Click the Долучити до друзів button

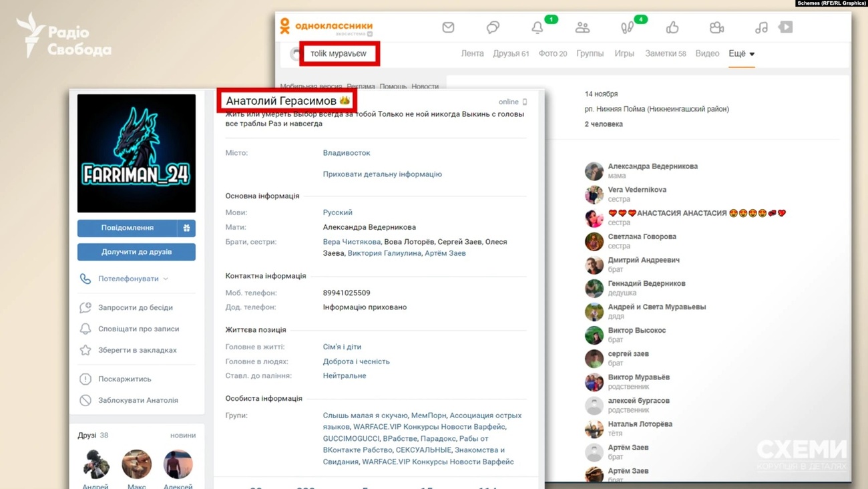(x=136, y=252)
